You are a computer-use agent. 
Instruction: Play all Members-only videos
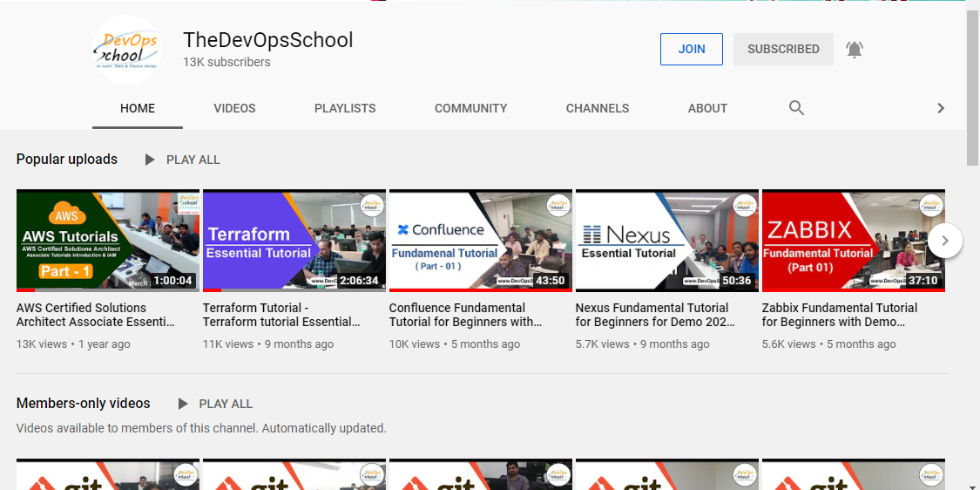pyautogui.click(x=214, y=404)
